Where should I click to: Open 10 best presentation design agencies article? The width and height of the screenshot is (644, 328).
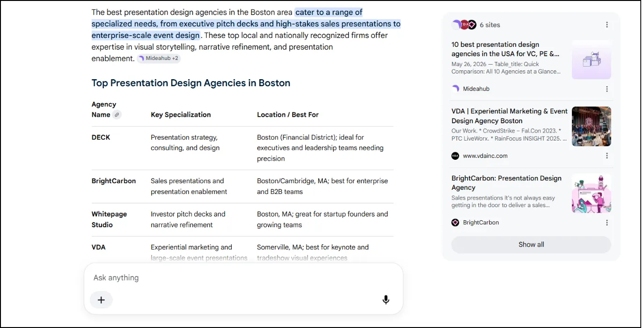[x=505, y=49]
